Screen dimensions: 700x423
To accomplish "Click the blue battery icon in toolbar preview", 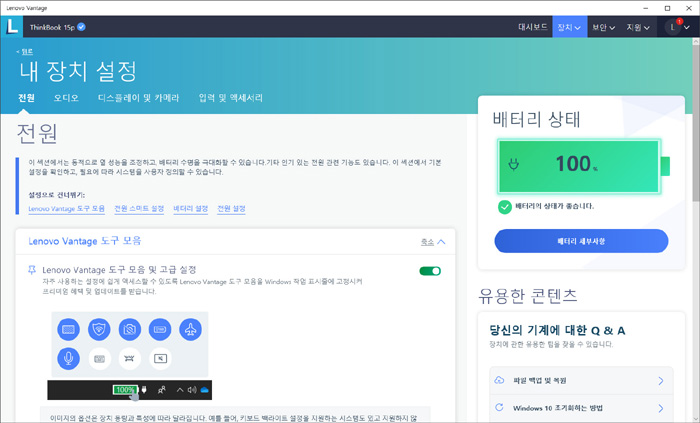I will [160, 329].
